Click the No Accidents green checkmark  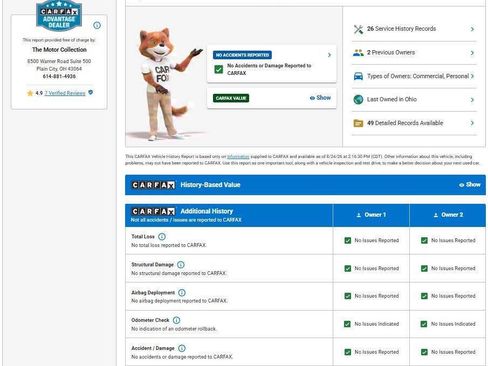click(219, 69)
